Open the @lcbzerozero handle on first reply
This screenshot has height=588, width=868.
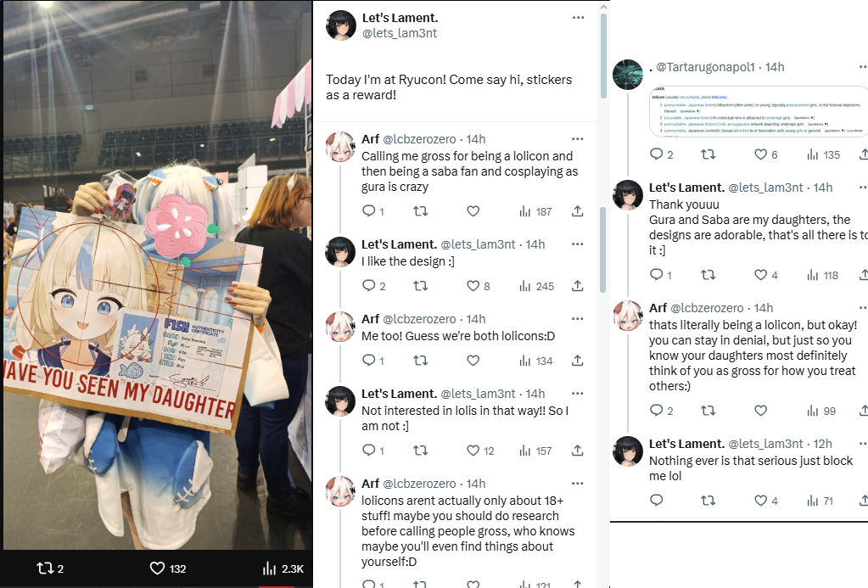420,139
